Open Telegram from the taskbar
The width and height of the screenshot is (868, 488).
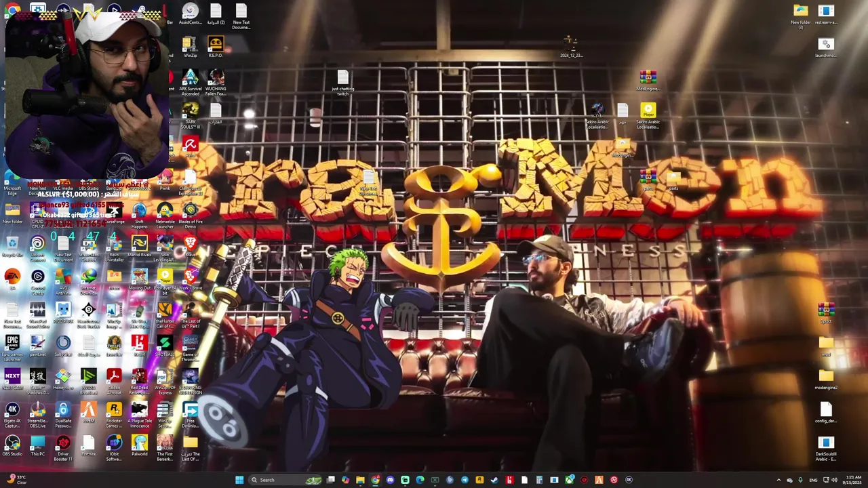[465, 480]
